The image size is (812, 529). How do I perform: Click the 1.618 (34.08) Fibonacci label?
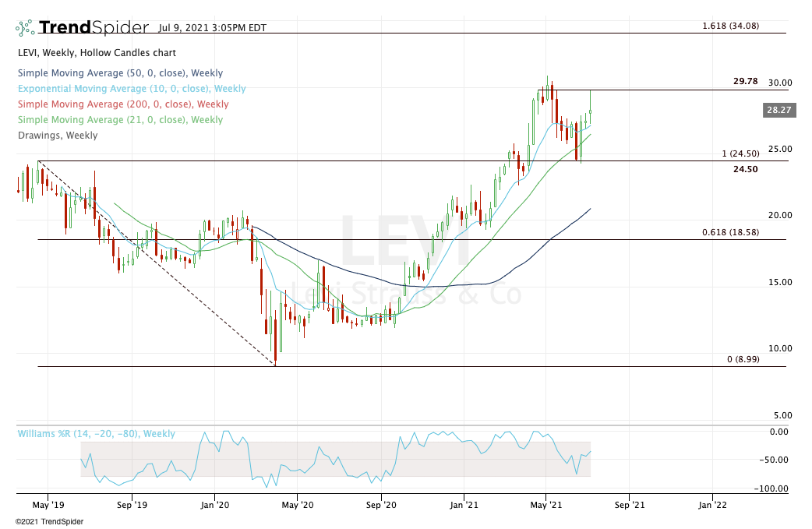tap(731, 26)
